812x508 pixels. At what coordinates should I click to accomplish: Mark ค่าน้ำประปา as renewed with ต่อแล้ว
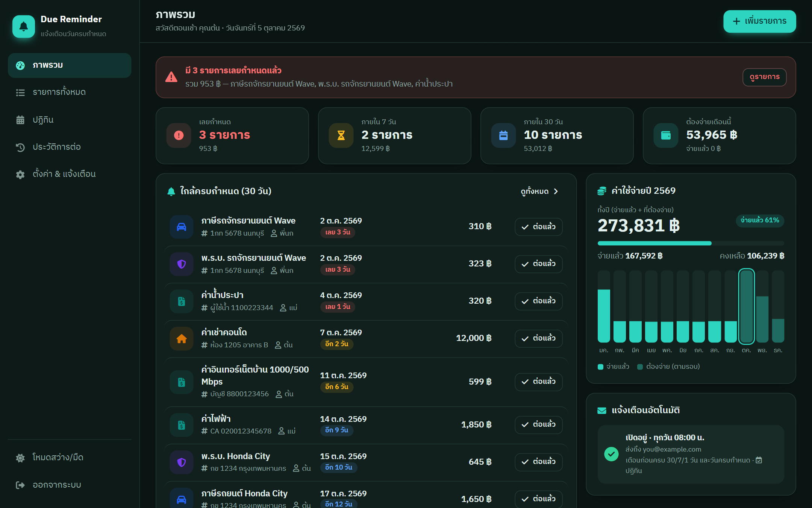[539, 301]
